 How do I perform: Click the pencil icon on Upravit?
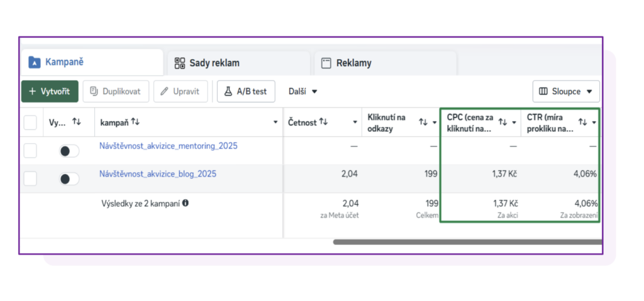164,91
